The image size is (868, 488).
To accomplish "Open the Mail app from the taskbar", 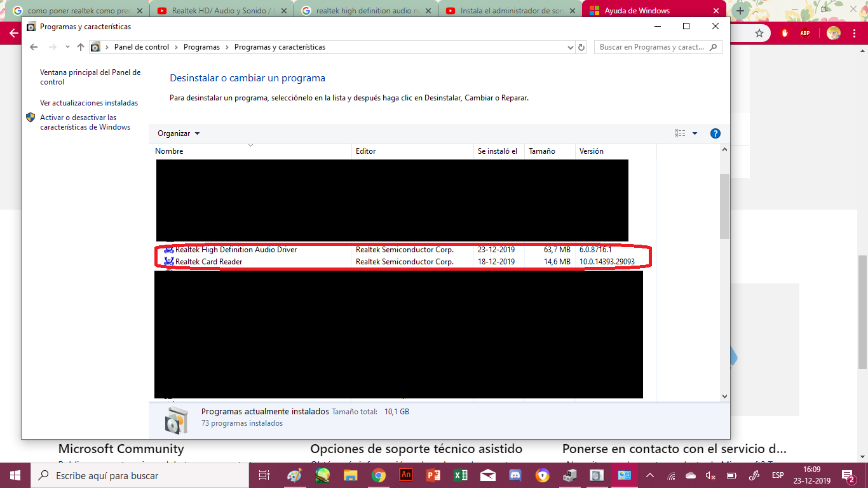I will pyautogui.click(x=489, y=475).
